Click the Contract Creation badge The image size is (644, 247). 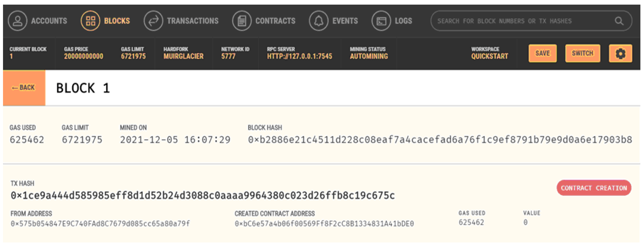(x=594, y=188)
